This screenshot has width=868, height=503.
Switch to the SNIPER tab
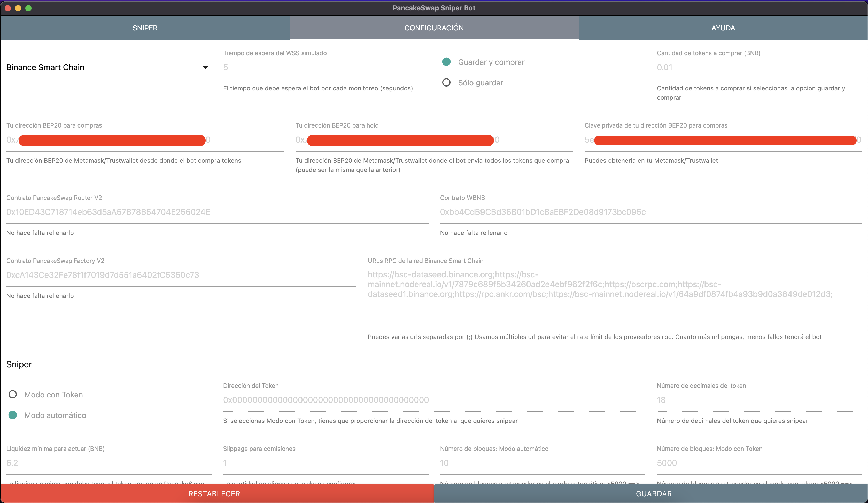(x=145, y=28)
